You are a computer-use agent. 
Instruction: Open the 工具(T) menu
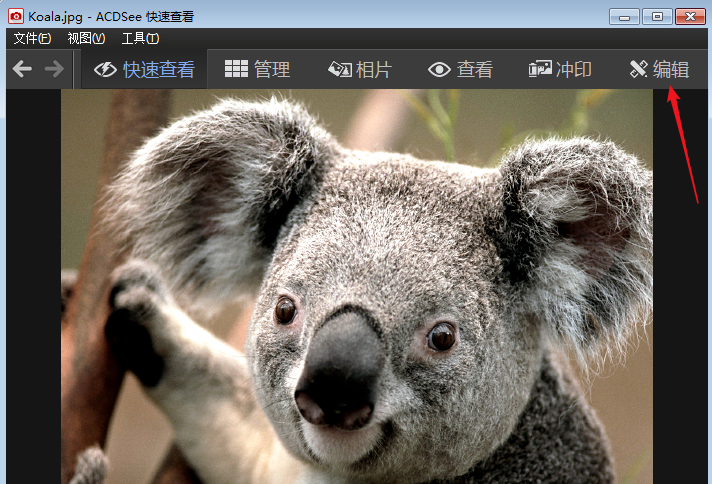point(140,38)
